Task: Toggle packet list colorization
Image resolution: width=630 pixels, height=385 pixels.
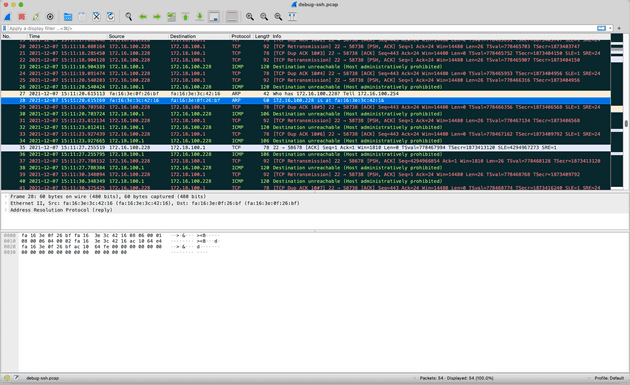Action: click(x=232, y=17)
